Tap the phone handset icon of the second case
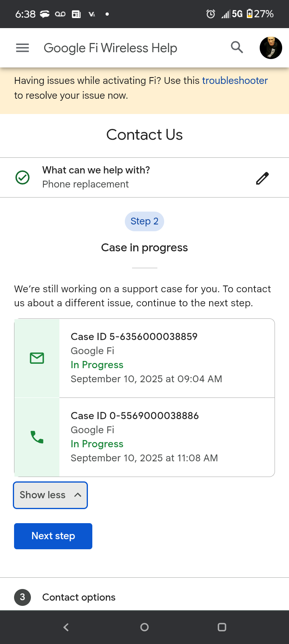289x644 pixels. tap(37, 437)
